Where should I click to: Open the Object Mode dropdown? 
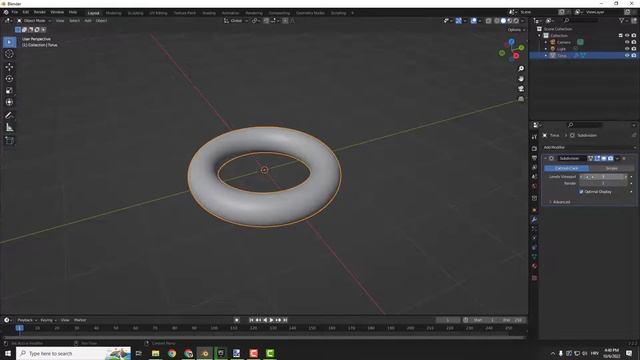coord(34,20)
